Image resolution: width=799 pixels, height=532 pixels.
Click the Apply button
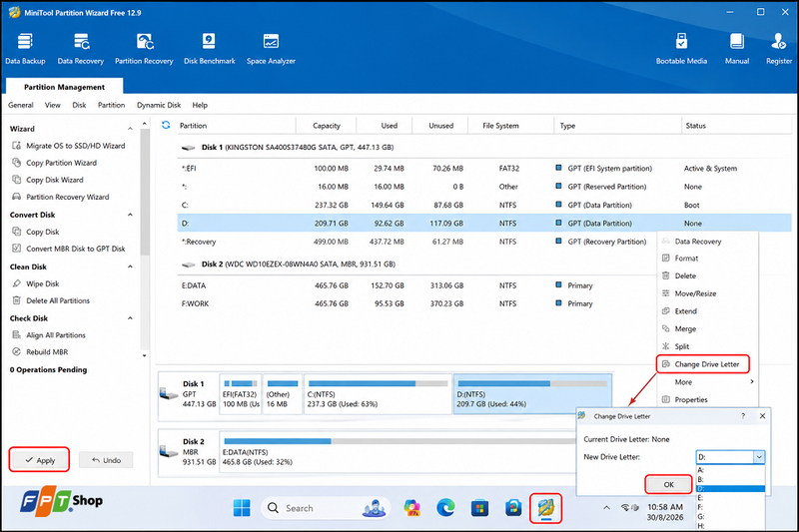tap(39, 460)
